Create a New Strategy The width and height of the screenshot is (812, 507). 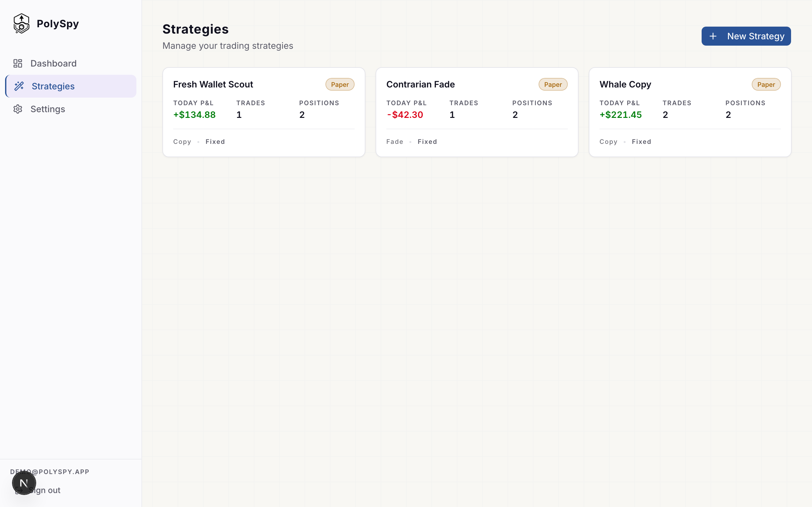coord(746,36)
